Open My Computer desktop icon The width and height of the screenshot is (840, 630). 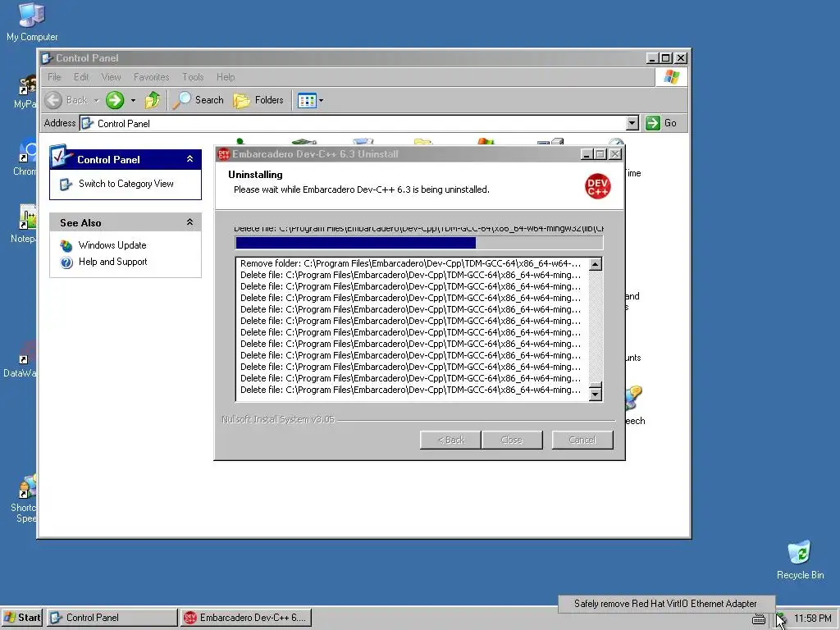tap(32, 21)
